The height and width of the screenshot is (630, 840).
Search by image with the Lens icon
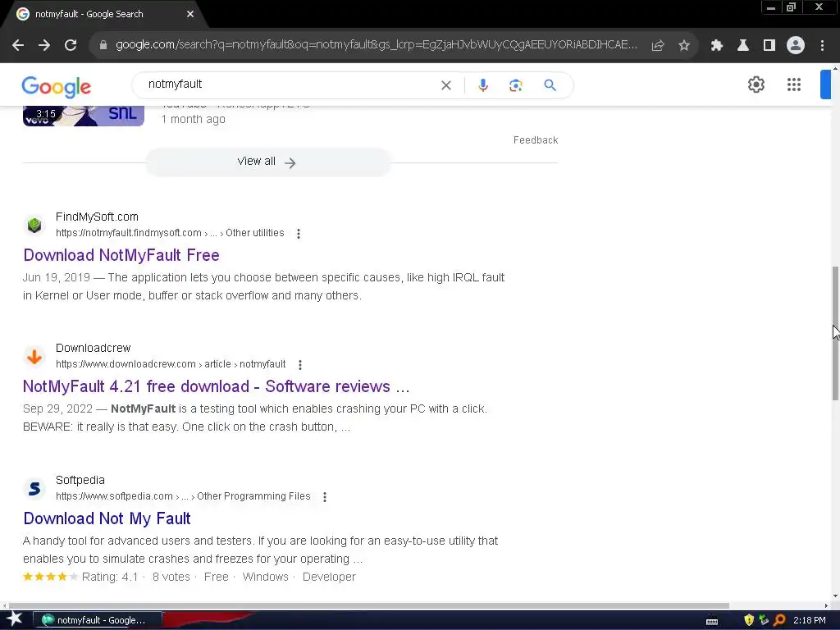(516, 85)
